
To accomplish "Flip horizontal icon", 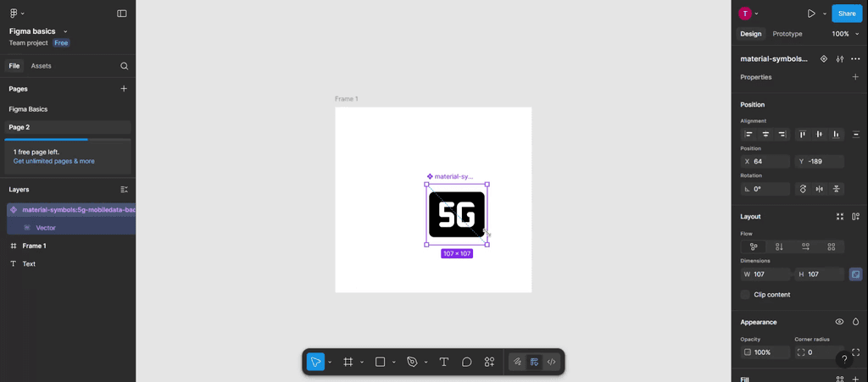I will click(x=820, y=189).
